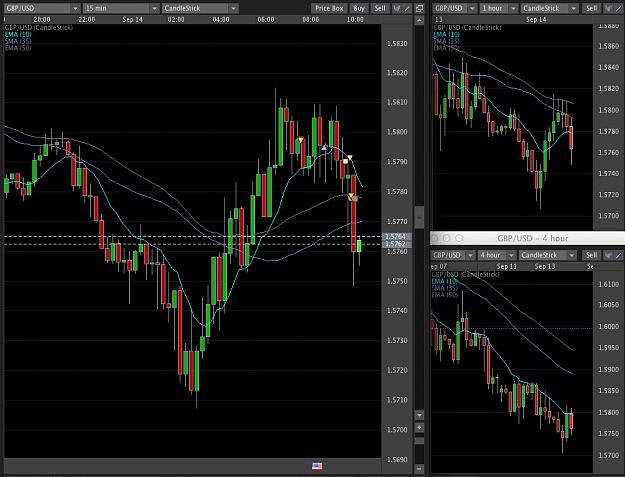Viewport: 625px width, 477px height.
Task: Click the EMA (10) legend in the 15 min chart
Action: pyautogui.click(x=18, y=34)
